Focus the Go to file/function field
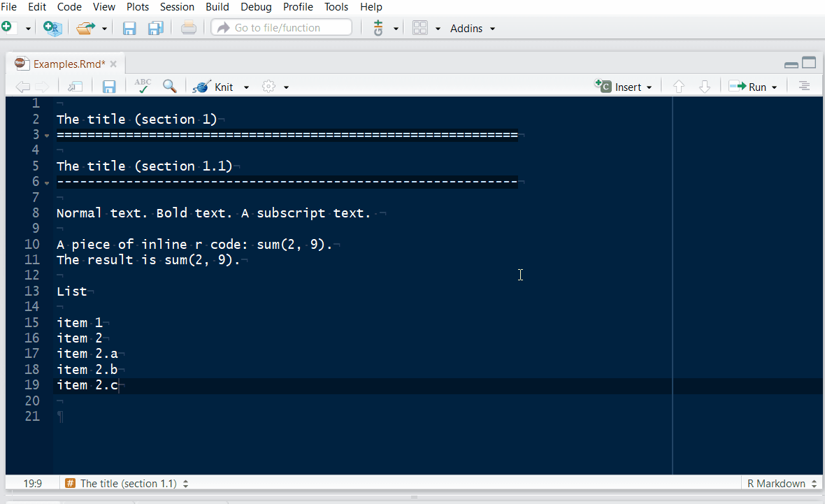This screenshot has height=504, width=825. [x=282, y=27]
